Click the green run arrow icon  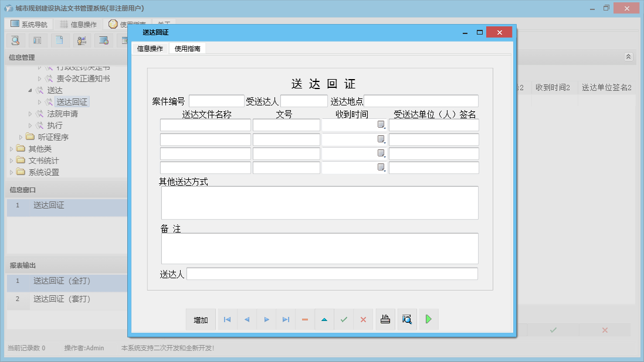point(429,319)
